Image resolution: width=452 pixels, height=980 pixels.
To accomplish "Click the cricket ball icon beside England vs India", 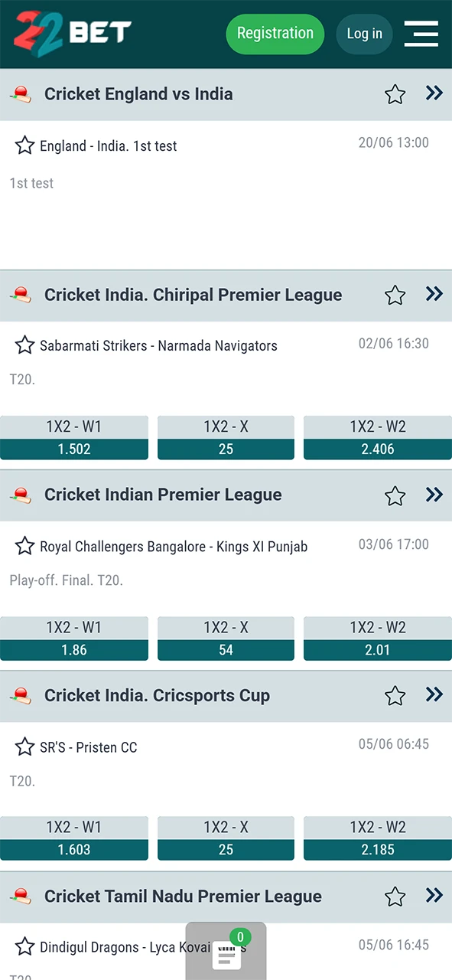I will click(21, 93).
